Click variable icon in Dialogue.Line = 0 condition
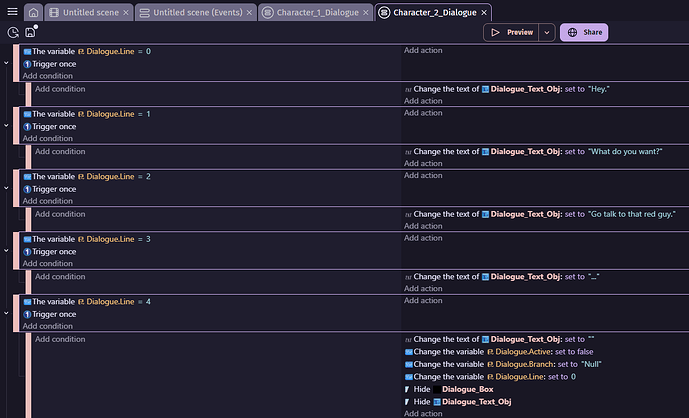Viewport: 689px width, 418px height. click(x=27, y=51)
